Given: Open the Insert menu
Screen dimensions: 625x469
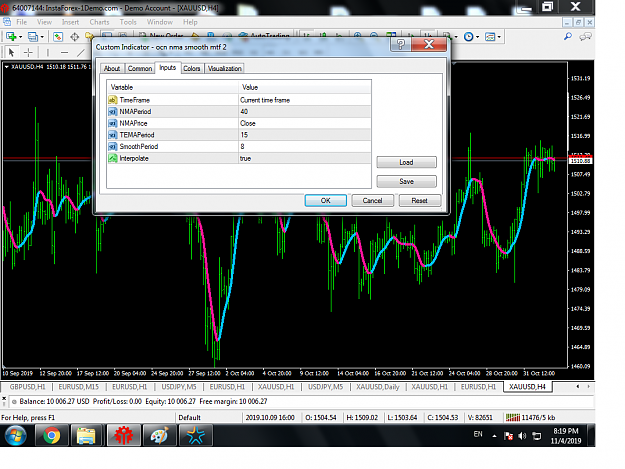Looking at the screenshot, I should click(x=70, y=22).
